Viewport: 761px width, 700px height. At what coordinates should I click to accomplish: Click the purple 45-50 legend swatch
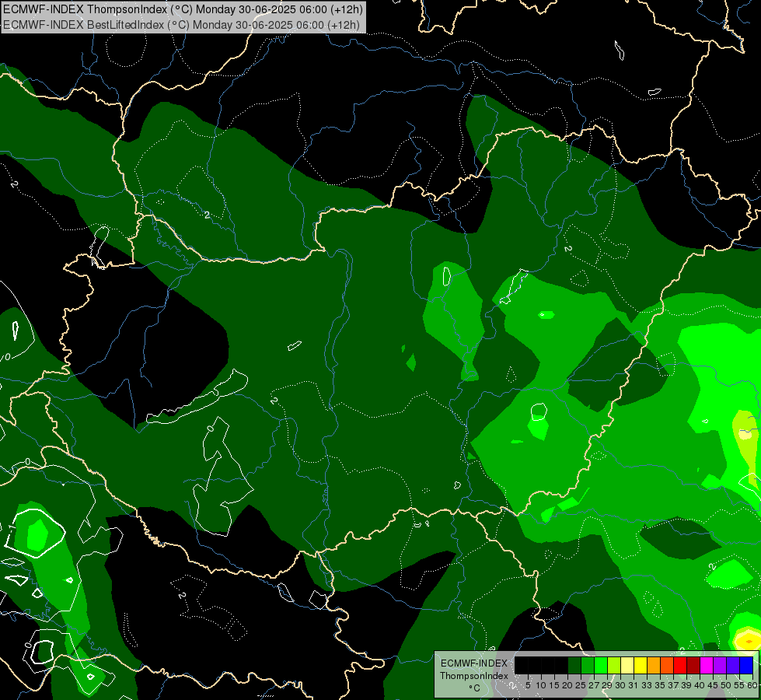(720, 665)
